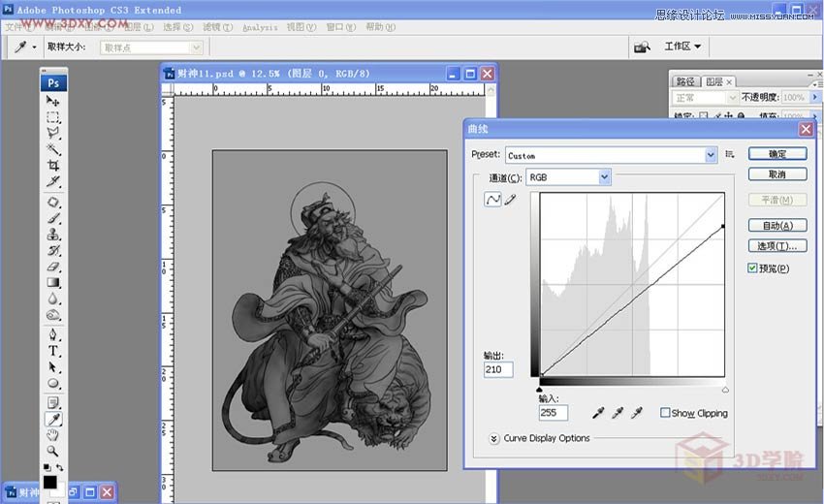Open the 帮助(H) menu
This screenshot has width=824, height=504.
coord(380,27)
